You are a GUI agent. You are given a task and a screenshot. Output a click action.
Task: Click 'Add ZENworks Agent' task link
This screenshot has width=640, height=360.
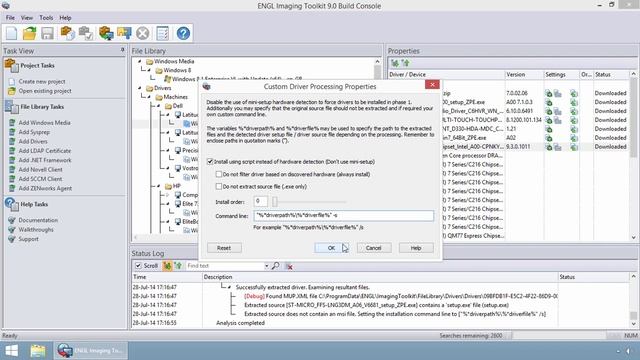(x=45, y=188)
